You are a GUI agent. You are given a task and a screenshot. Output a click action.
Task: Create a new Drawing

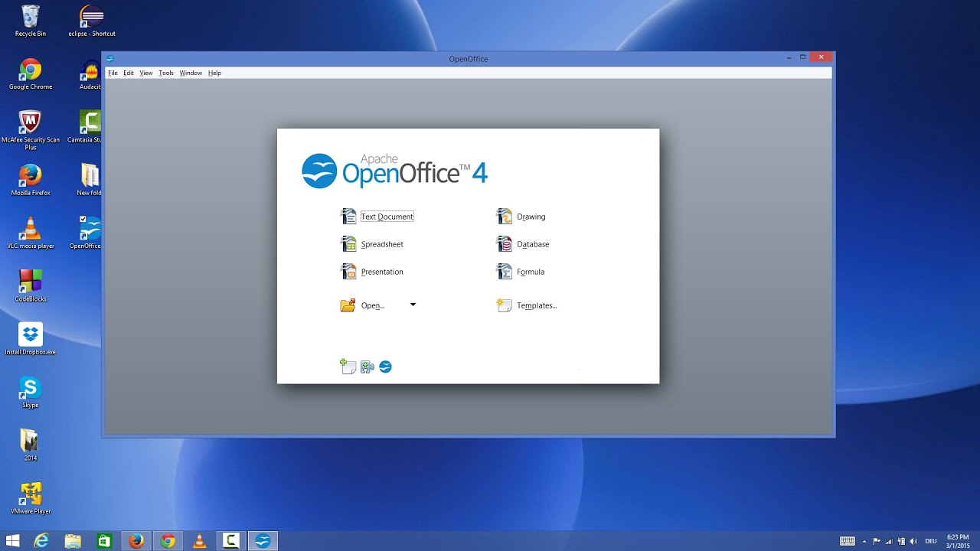521,217
